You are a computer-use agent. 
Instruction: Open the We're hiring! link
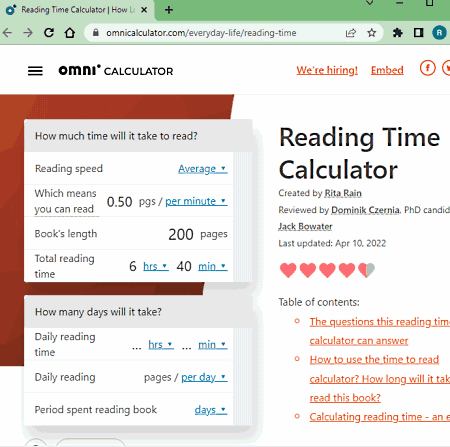pyautogui.click(x=327, y=70)
